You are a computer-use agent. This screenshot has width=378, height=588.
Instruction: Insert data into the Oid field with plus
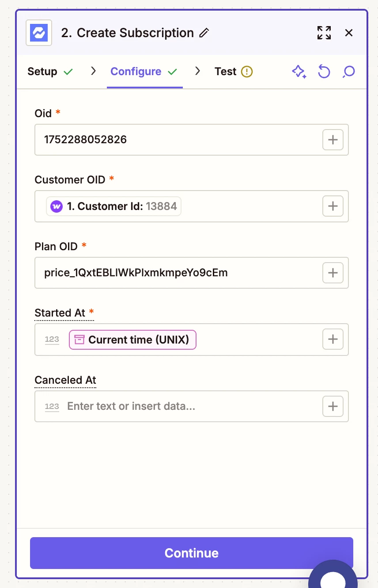click(x=333, y=140)
